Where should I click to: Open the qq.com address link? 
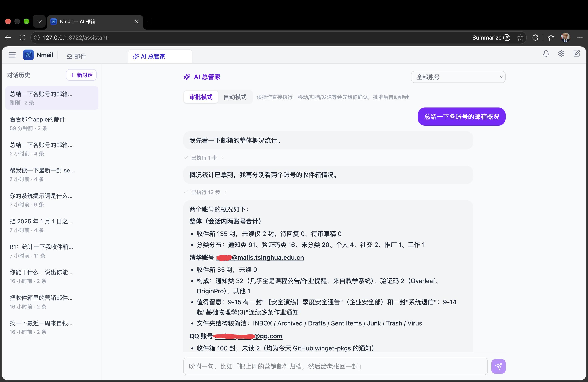coord(249,336)
